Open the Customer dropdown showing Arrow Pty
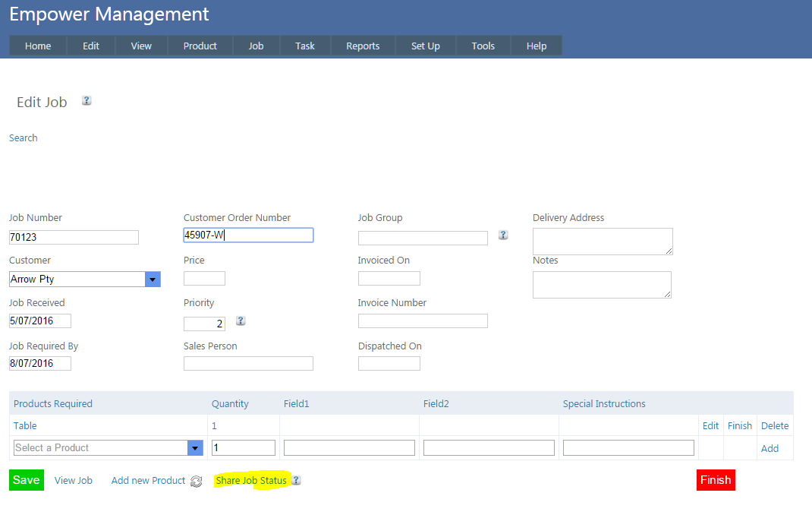This screenshot has width=812, height=515. pyautogui.click(x=153, y=279)
